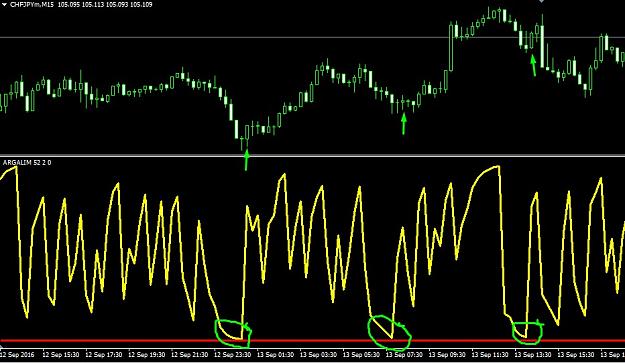Click the 13 Sep 03:30 time label
This screenshot has width=625, height=363.
318,354
